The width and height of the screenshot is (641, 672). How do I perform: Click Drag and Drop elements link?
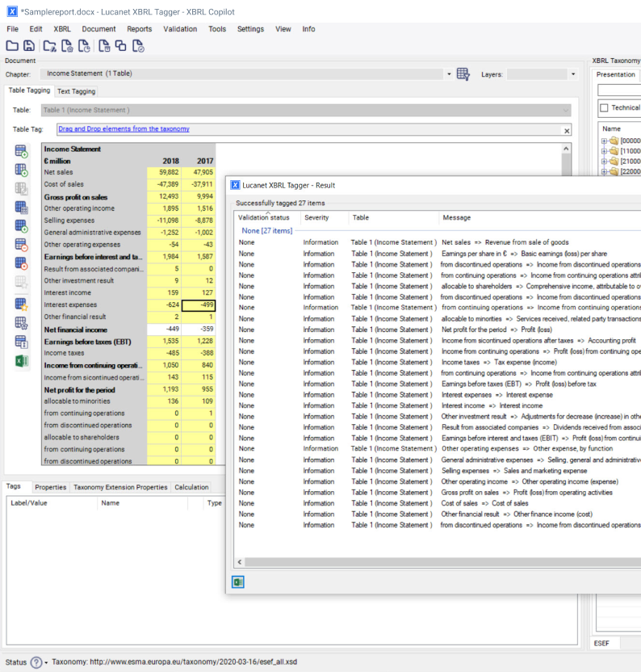124,129
